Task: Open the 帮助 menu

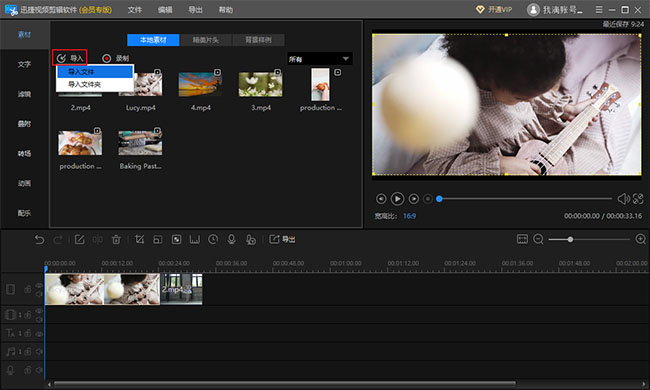Action: [226, 10]
